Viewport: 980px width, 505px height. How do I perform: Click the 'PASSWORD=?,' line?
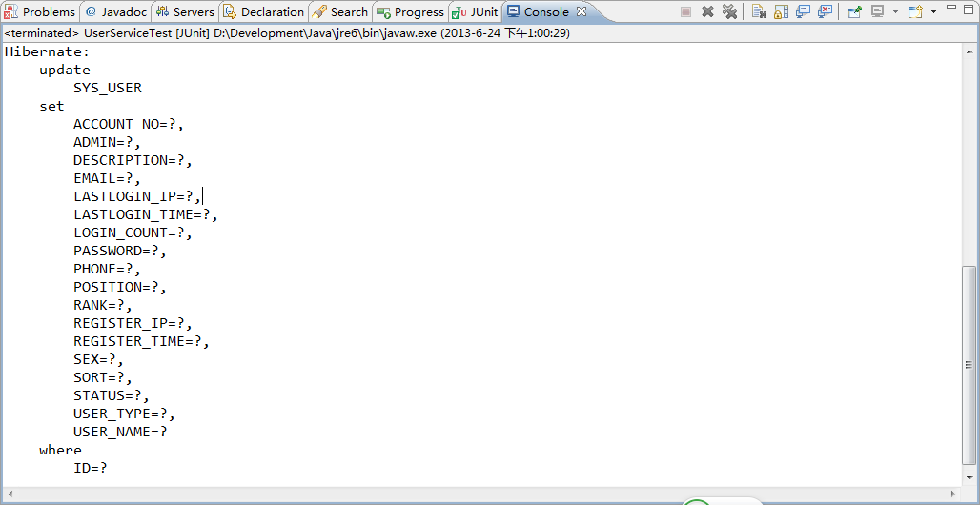click(x=120, y=251)
